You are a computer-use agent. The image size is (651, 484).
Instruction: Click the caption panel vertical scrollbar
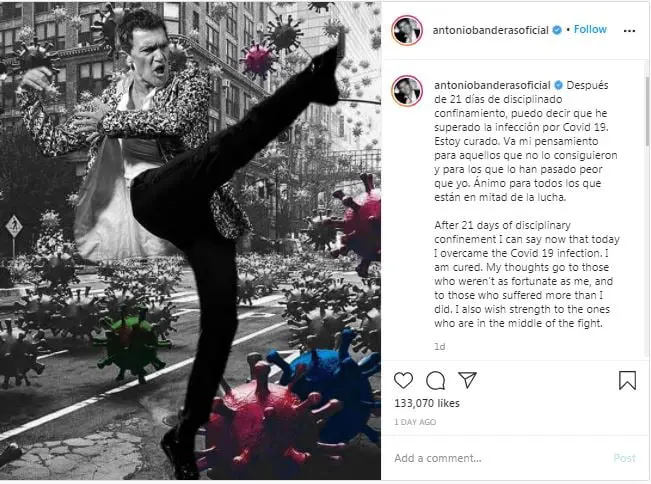(x=647, y=110)
